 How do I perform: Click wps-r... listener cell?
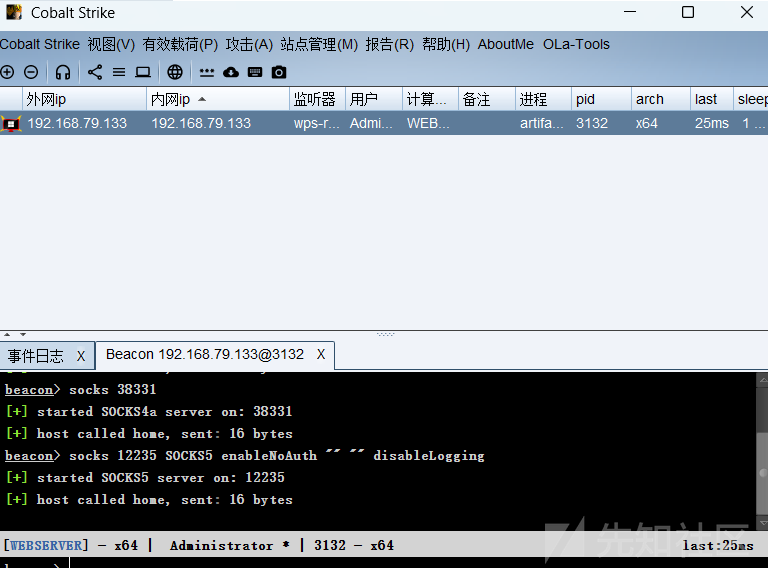316,123
